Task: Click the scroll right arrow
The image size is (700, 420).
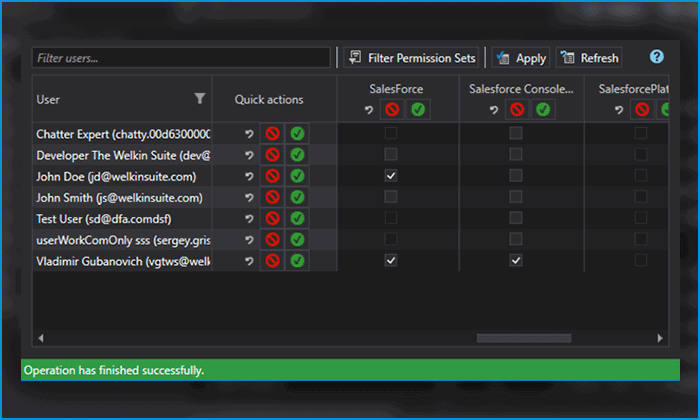Action: point(660,338)
